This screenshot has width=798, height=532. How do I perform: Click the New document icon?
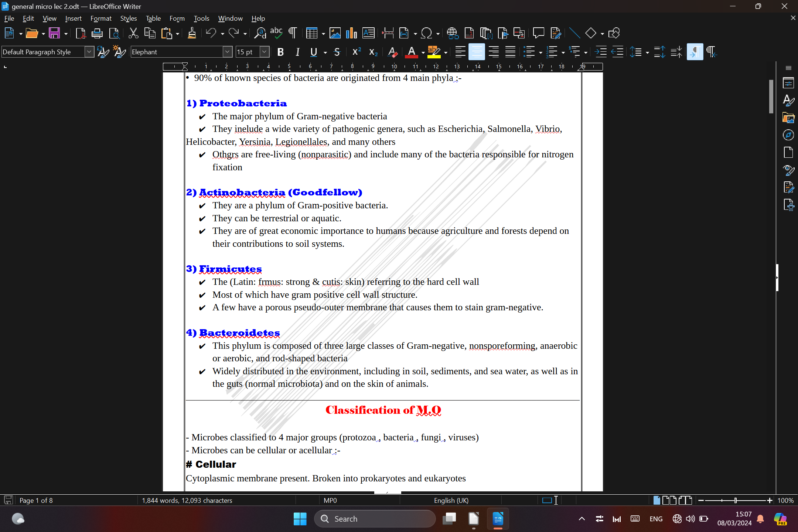[x=9, y=33]
